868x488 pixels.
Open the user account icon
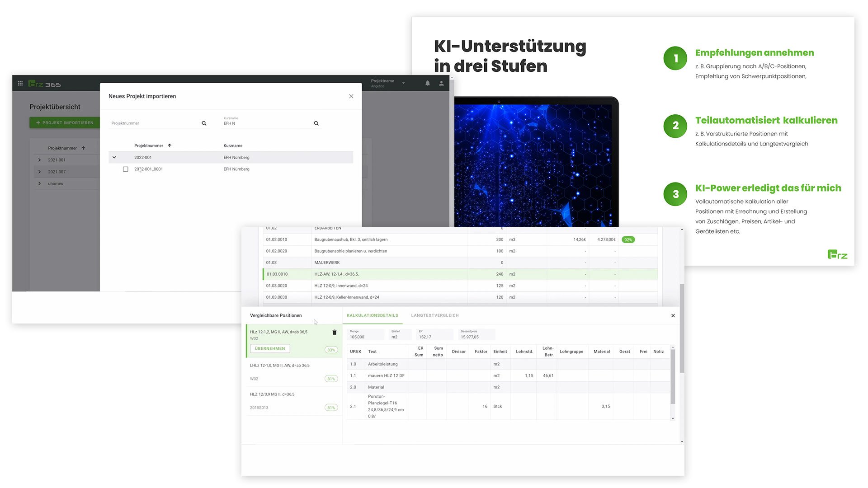[441, 83]
